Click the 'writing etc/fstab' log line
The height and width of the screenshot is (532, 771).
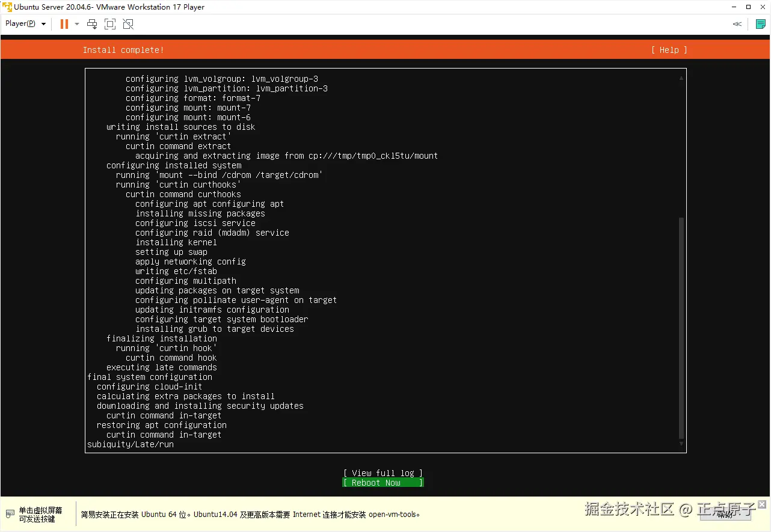coord(176,271)
